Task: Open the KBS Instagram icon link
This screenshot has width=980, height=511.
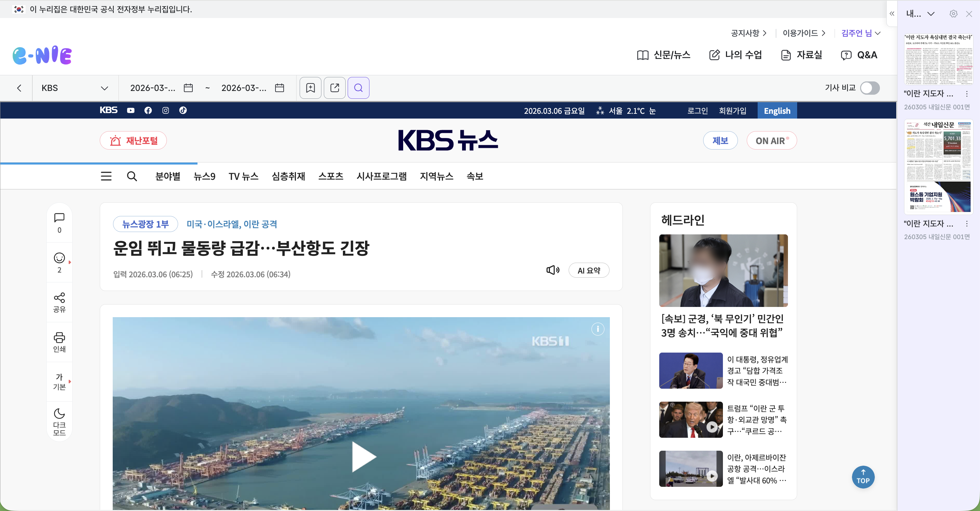Action: pos(165,110)
